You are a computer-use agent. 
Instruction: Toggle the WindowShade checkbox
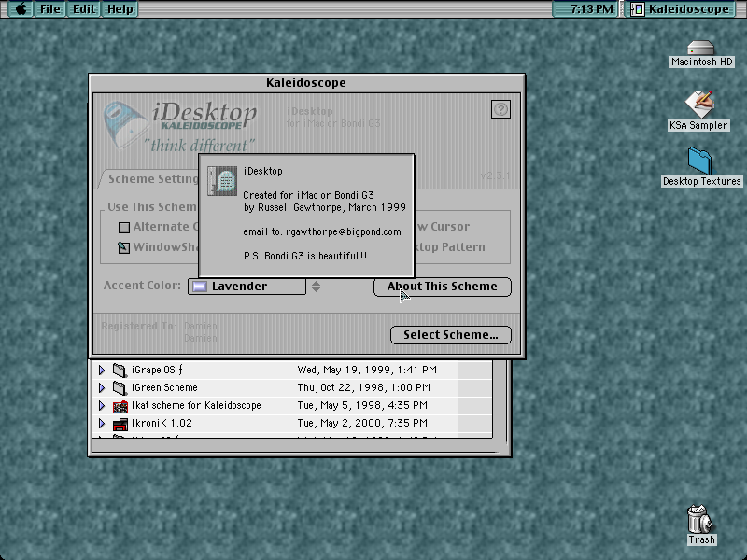[124, 247]
